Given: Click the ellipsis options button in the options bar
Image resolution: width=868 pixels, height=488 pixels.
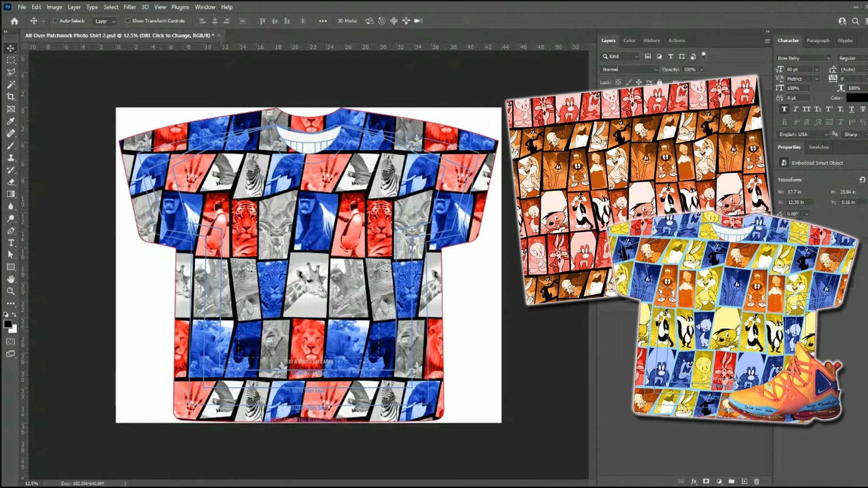Looking at the screenshot, I should pyautogui.click(x=323, y=21).
